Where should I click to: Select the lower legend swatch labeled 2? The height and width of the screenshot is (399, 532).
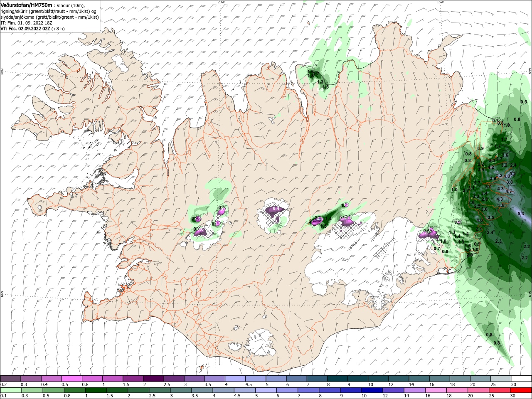click(x=138, y=390)
